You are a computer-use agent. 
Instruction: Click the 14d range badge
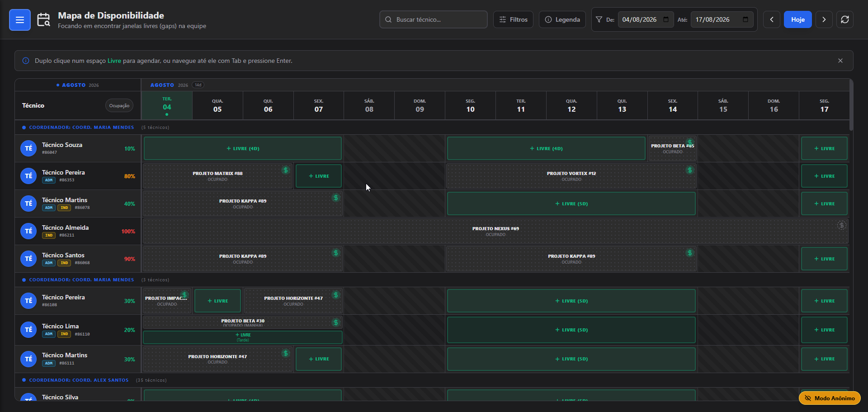point(198,85)
